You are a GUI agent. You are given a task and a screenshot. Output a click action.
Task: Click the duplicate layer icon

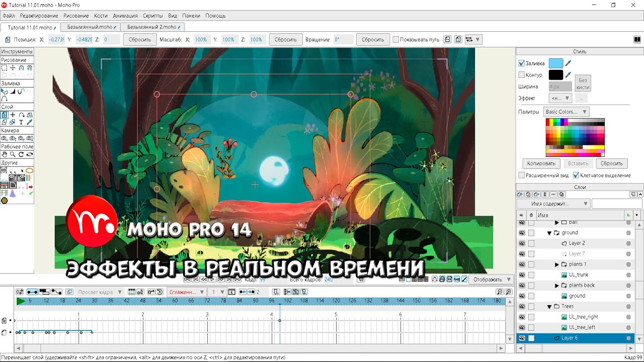point(529,194)
